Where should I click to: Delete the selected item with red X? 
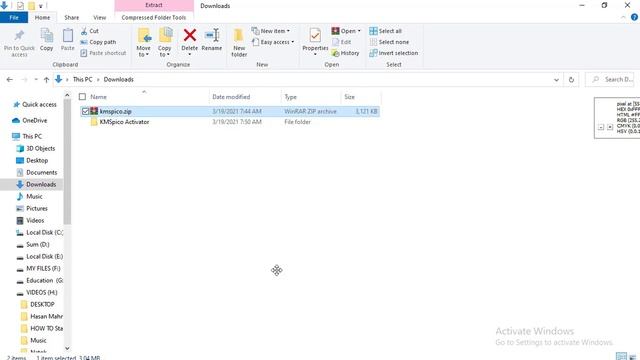189,42
